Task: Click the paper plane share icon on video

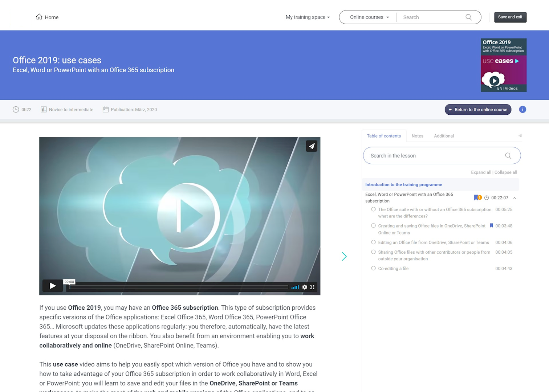Action: [312, 146]
